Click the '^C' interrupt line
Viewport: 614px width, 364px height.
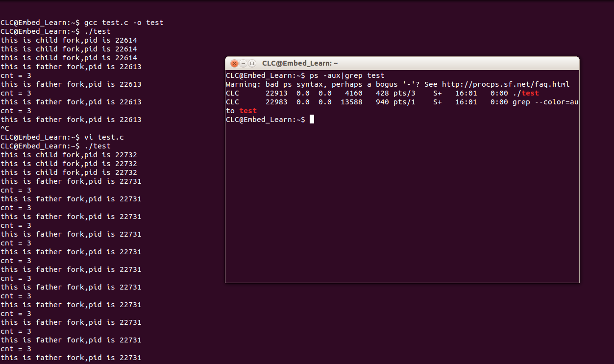(5, 128)
